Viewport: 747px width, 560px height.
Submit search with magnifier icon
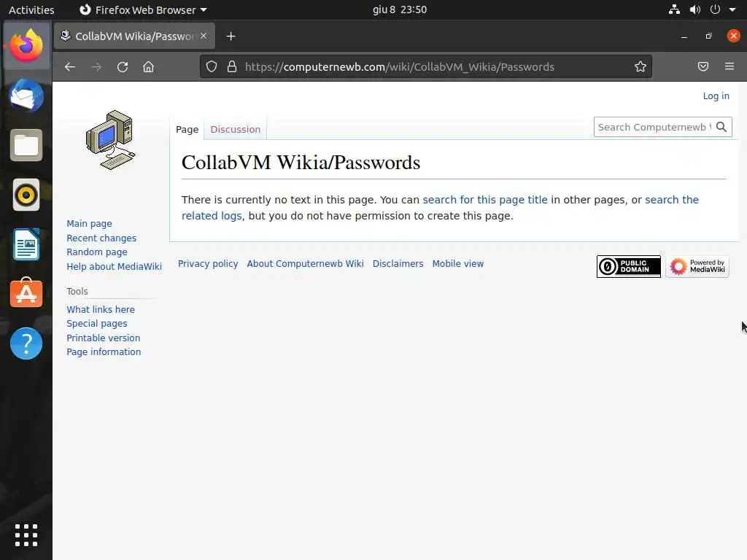pyautogui.click(x=721, y=127)
